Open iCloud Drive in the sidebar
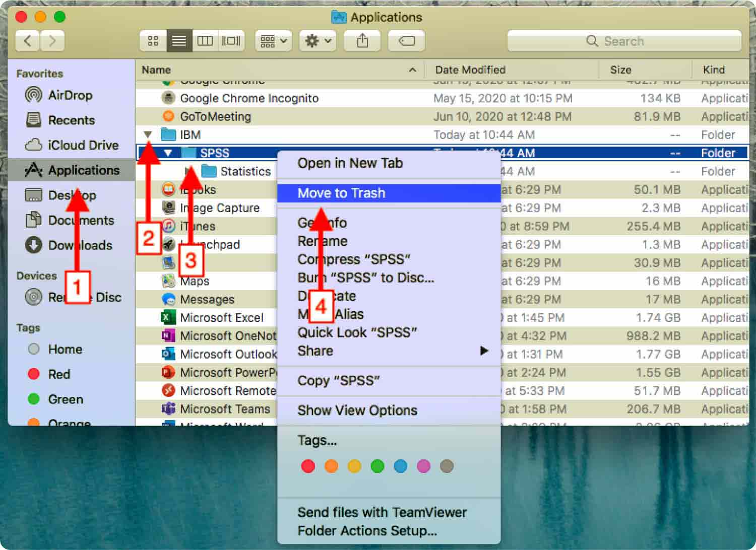Screen dimensions: 756x550 (x=72, y=145)
